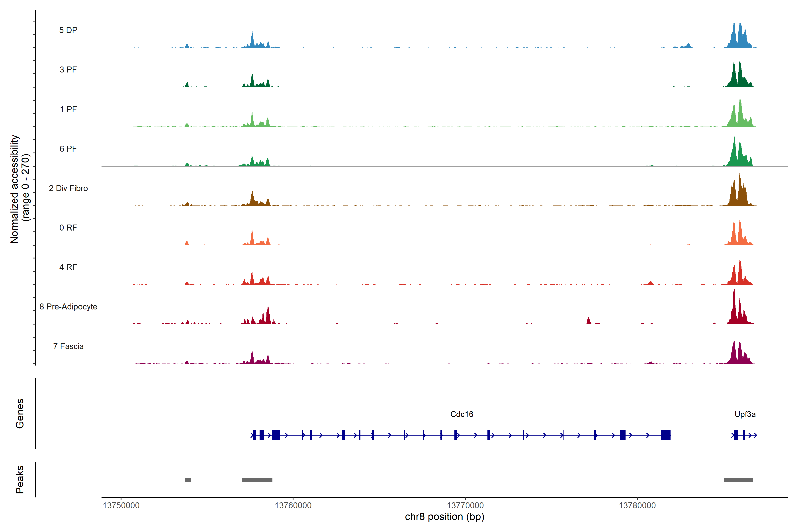Image resolution: width=798 pixels, height=532 pixels.
Task: Click the Peaks panel label
Action: (20, 479)
